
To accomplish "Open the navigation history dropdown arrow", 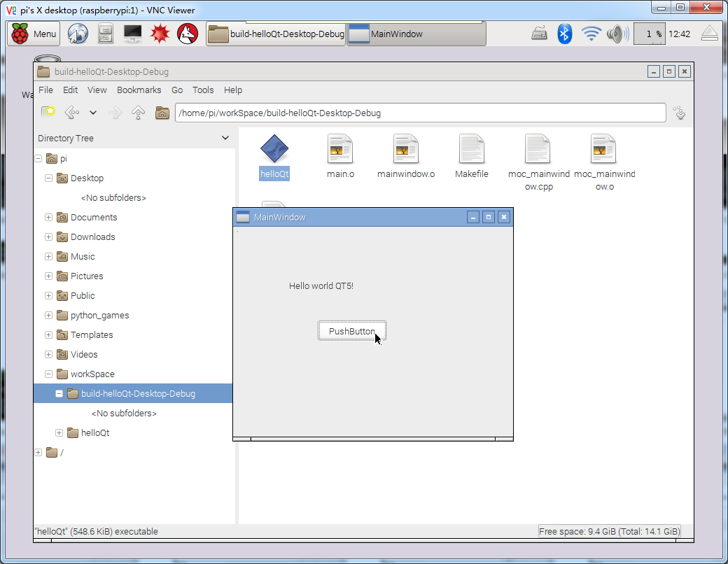I will click(92, 113).
